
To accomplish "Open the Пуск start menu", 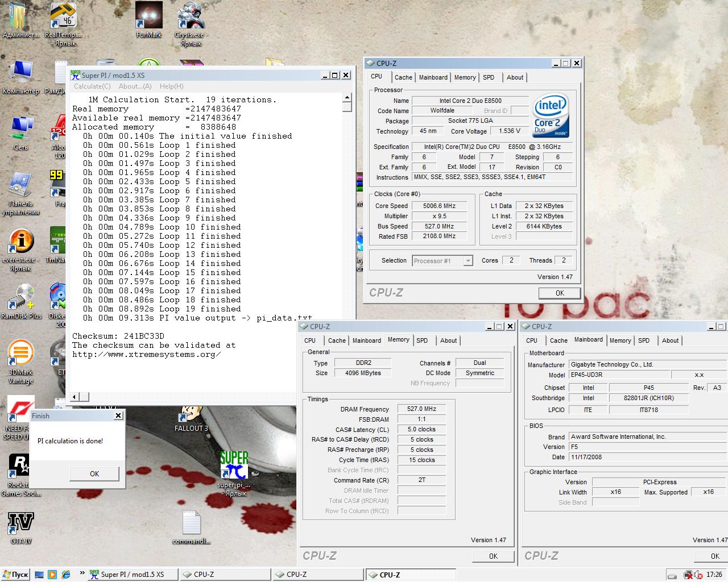I will [x=15, y=575].
